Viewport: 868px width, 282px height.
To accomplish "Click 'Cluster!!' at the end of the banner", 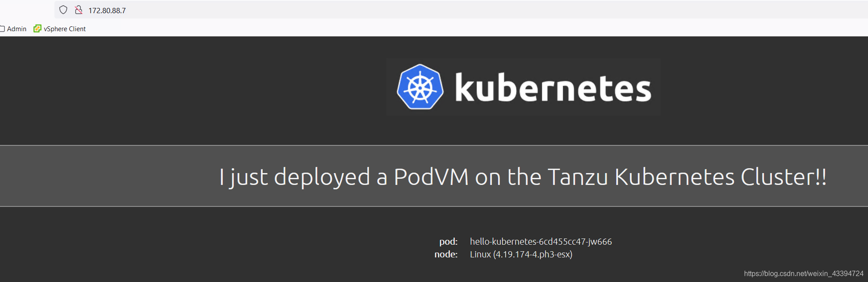I will tap(784, 177).
